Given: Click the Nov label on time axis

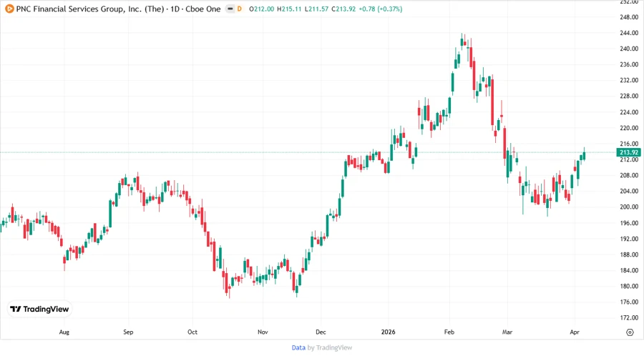Looking at the screenshot, I should point(263,332).
